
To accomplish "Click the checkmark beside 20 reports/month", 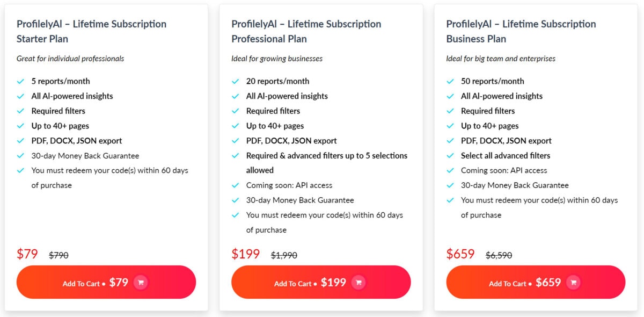I will coord(236,81).
